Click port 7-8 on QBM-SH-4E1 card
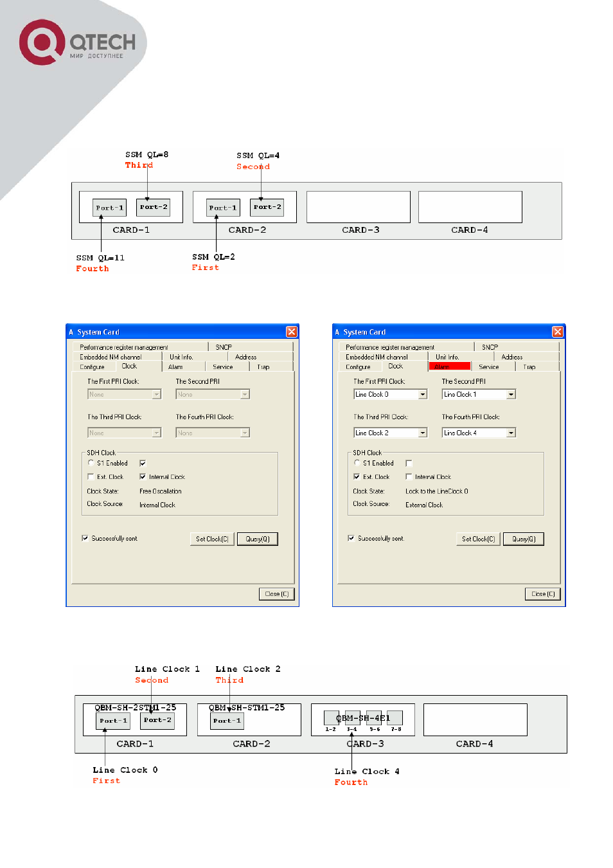Viewport: 613px width, 868px height. (x=395, y=718)
